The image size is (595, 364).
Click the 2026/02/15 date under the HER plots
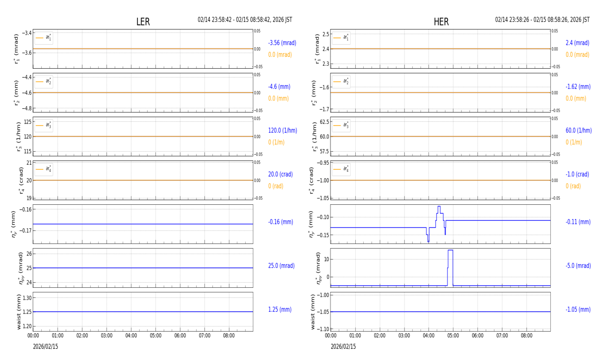coord(343,347)
